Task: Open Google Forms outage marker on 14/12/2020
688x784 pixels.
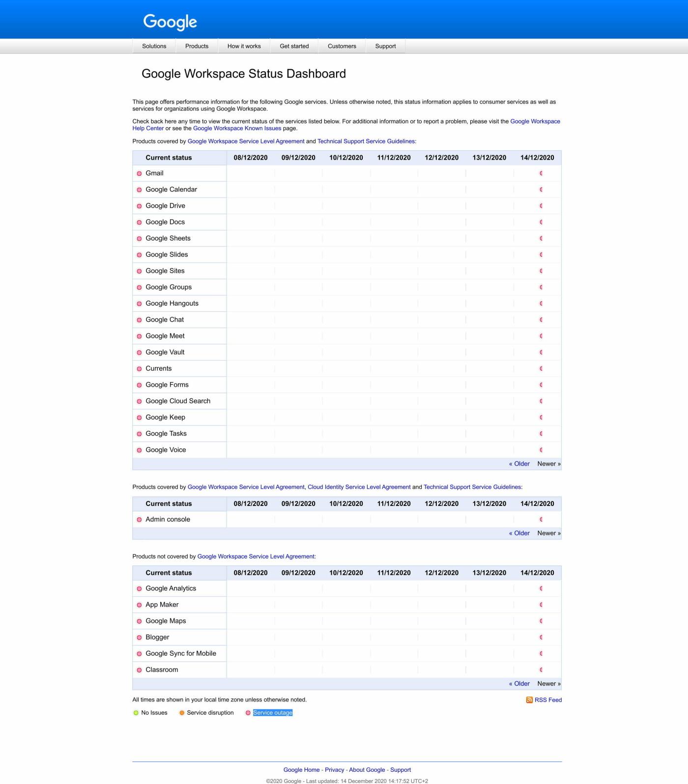Action: tap(541, 385)
